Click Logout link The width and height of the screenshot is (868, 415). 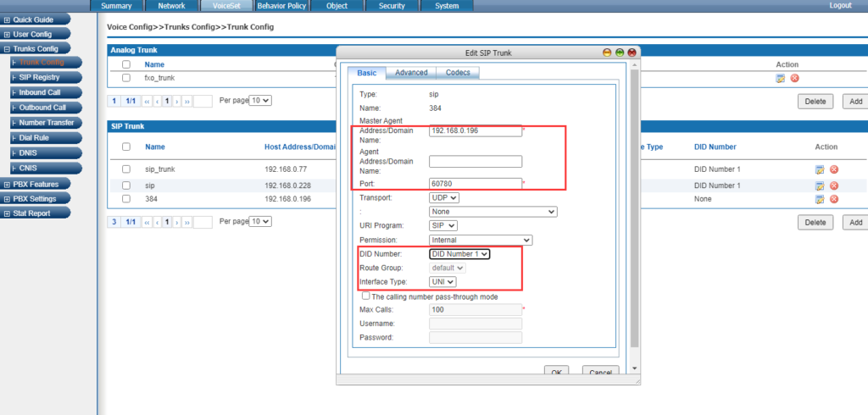pos(840,6)
